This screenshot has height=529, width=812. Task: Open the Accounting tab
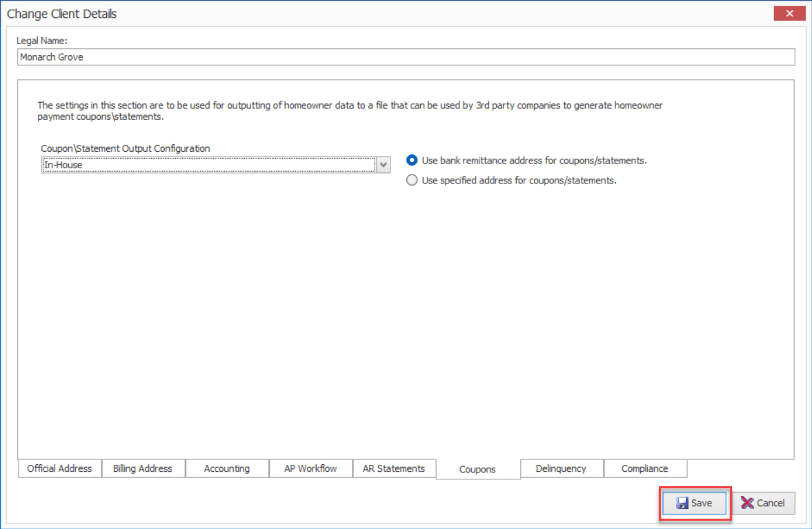pyautogui.click(x=227, y=468)
